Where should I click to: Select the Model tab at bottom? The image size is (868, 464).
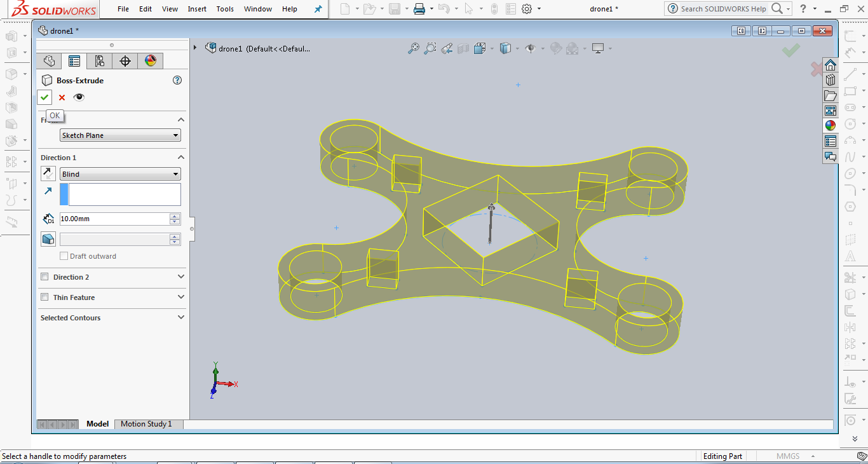click(x=98, y=424)
